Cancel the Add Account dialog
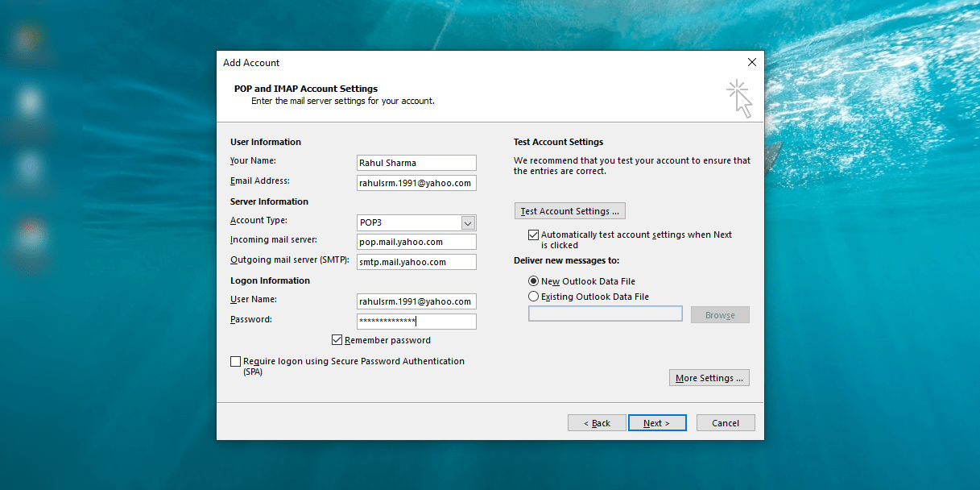 (x=726, y=423)
